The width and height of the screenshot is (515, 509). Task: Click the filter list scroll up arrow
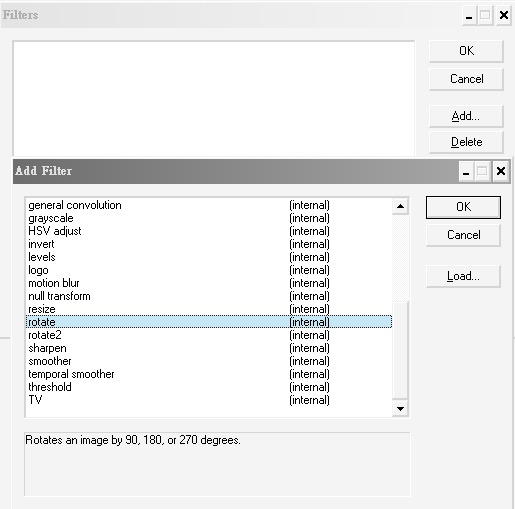(400, 206)
